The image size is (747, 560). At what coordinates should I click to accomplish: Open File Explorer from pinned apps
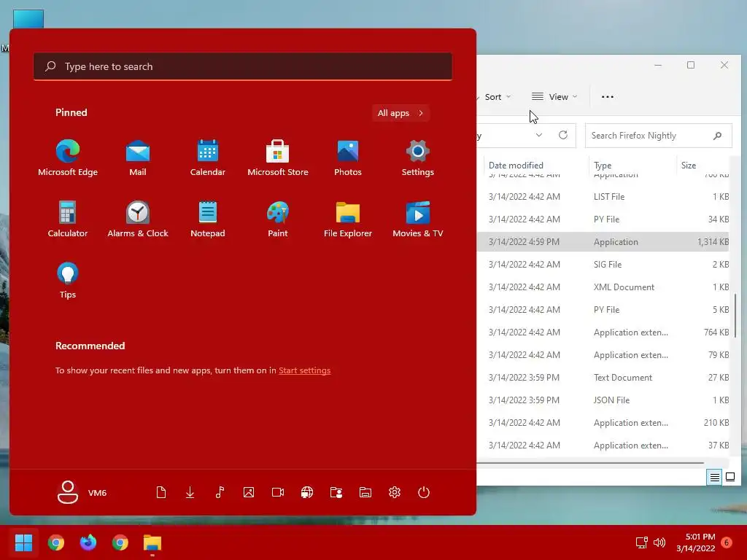(x=348, y=219)
